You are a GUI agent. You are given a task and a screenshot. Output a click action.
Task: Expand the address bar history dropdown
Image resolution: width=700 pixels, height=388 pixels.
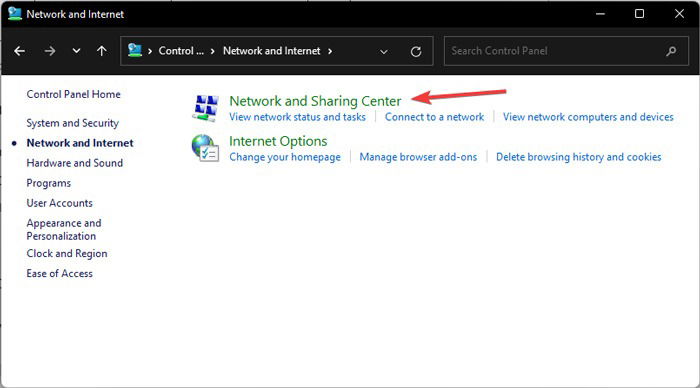coord(383,52)
